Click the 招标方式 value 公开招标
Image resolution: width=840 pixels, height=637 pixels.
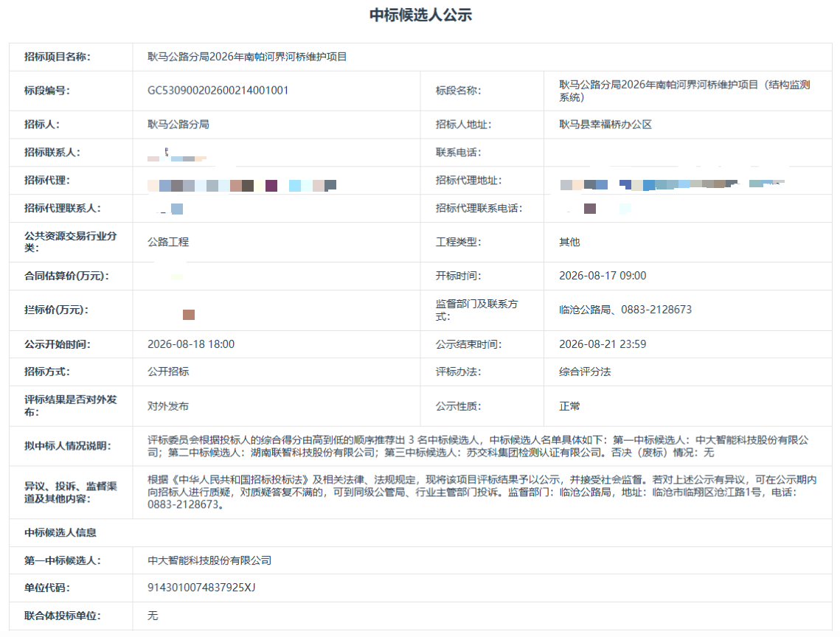coord(168,372)
